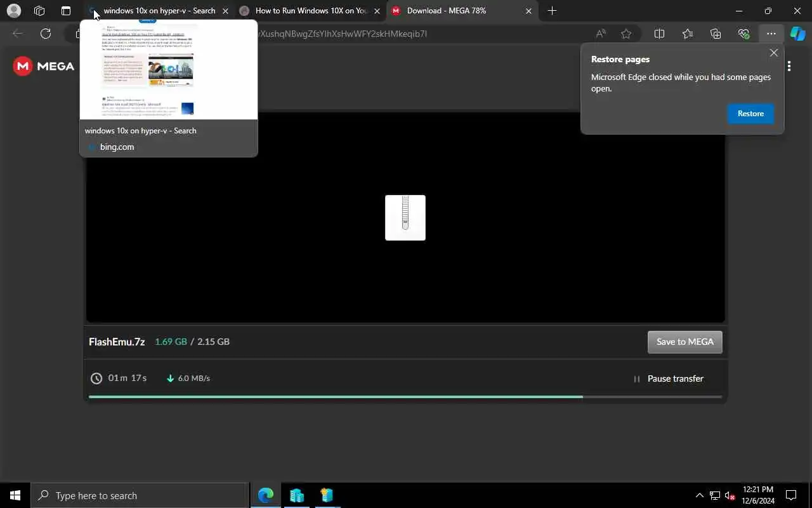Switch to the How to Run Windows 10X tab

pos(311,11)
